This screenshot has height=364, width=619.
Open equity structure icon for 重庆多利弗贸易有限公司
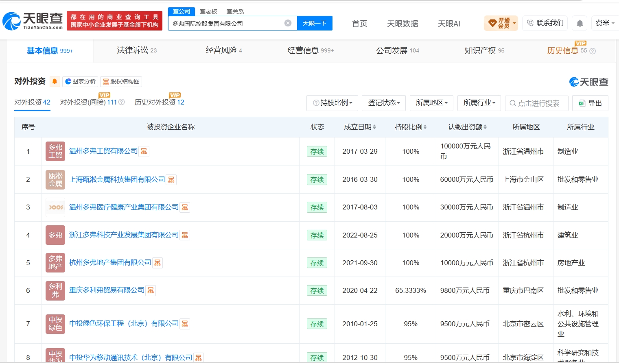[x=151, y=290]
